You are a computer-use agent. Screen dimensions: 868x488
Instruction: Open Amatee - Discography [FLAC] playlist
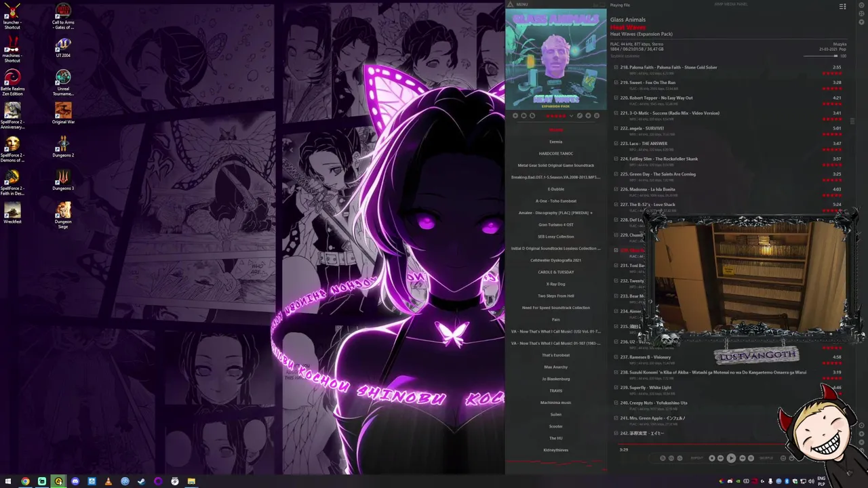(x=555, y=213)
